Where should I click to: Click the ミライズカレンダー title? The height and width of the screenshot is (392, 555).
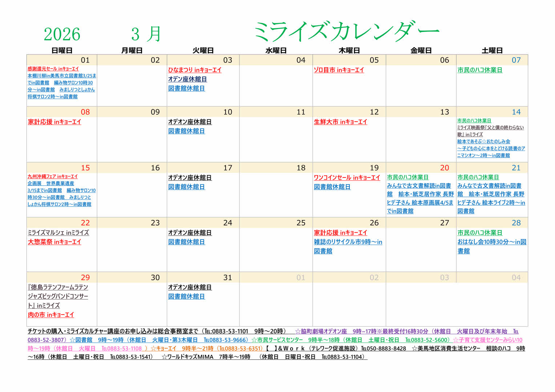[x=346, y=32]
